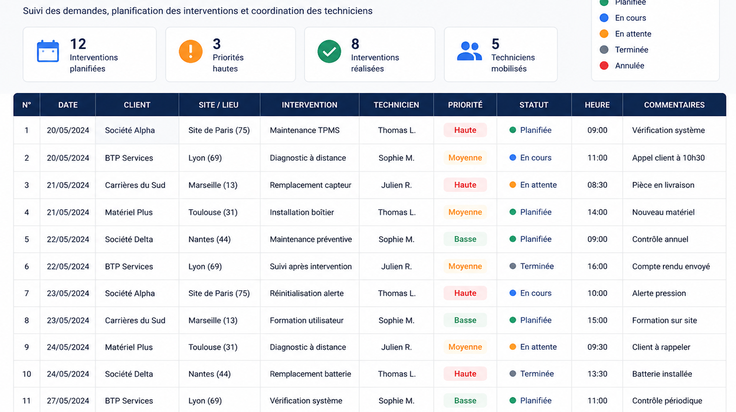The image size is (736, 412).
Task: Click the Basse badge in row 5
Action: [465, 239]
